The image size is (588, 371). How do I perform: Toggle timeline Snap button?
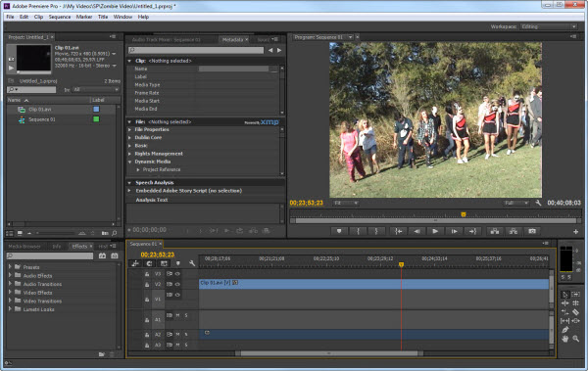[x=149, y=263]
